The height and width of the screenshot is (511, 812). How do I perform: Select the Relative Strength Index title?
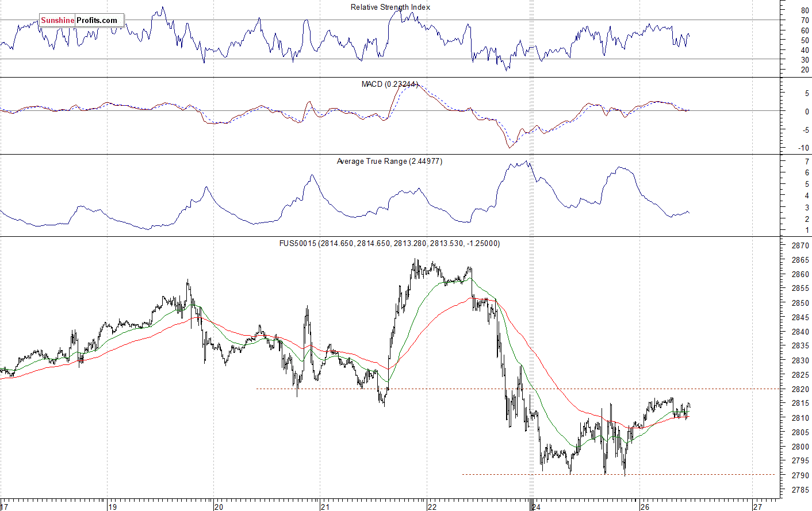[390, 7]
